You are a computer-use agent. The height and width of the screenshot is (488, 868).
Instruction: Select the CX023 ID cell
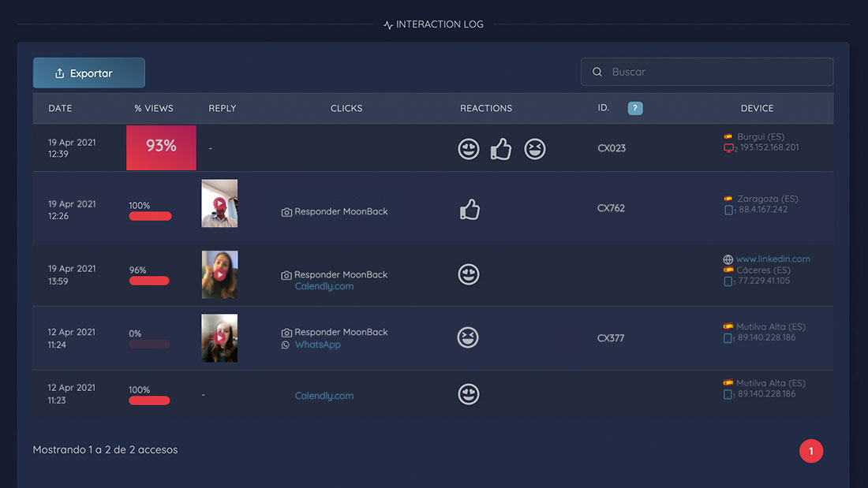pos(612,148)
